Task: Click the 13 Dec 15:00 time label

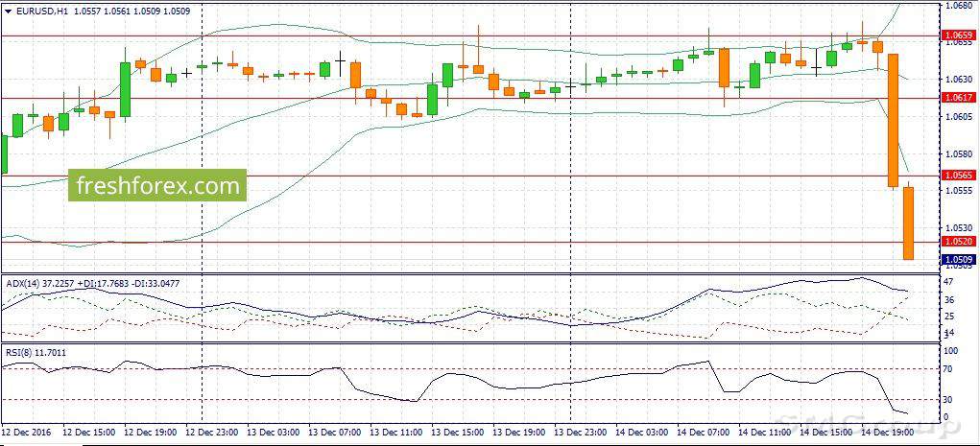Action: click(456, 432)
